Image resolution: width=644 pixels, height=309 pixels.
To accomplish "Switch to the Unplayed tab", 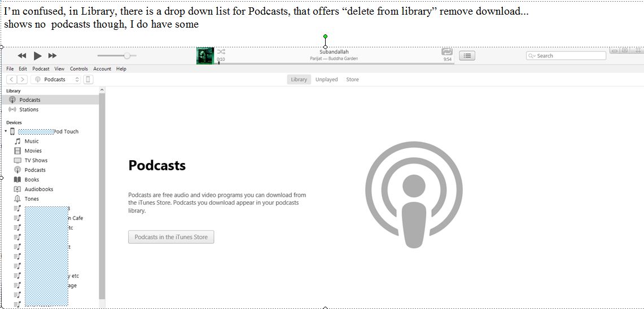I will tap(327, 80).
